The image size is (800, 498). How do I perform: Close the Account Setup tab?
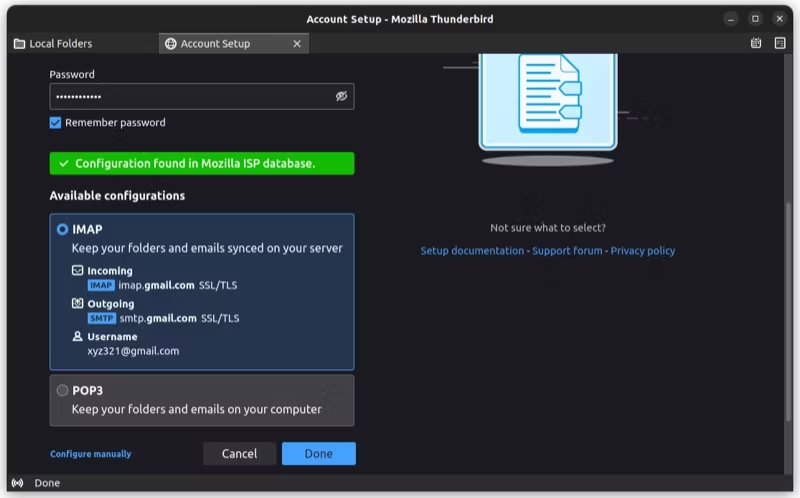pos(297,44)
